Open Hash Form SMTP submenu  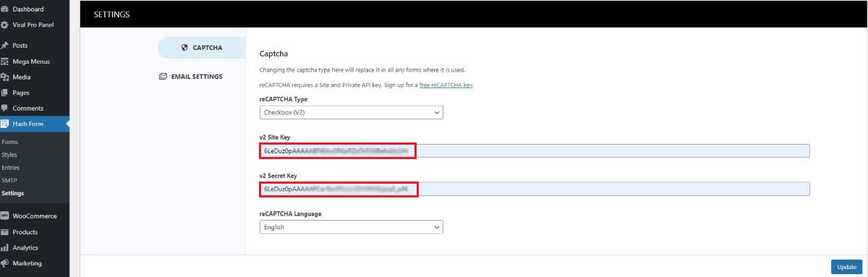(9, 180)
